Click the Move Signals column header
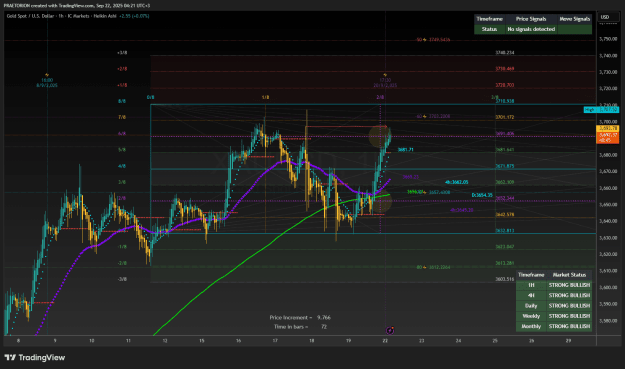625x369 pixels. 574,19
